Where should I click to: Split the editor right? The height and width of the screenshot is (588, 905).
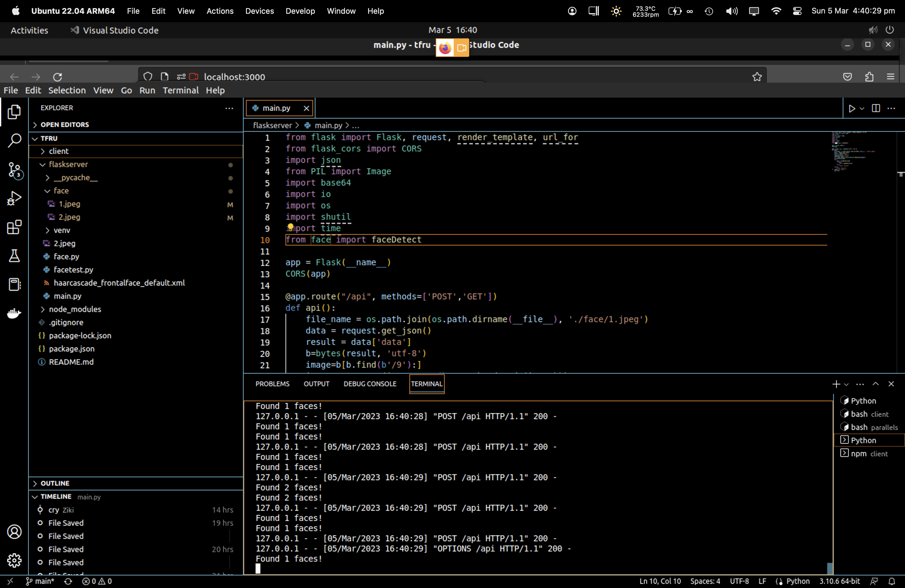[876, 108]
